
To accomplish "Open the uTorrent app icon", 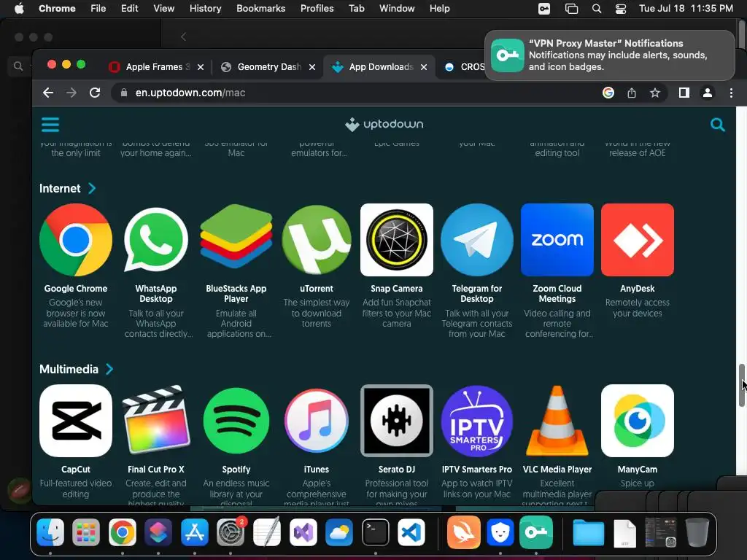I will [x=317, y=240].
